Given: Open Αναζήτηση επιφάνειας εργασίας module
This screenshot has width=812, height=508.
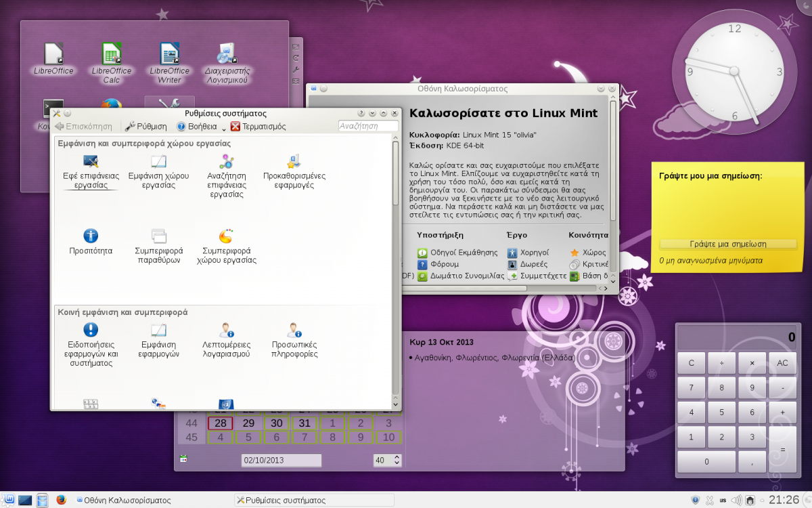Looking at the screenshot, I should click(x=226, y=176).
